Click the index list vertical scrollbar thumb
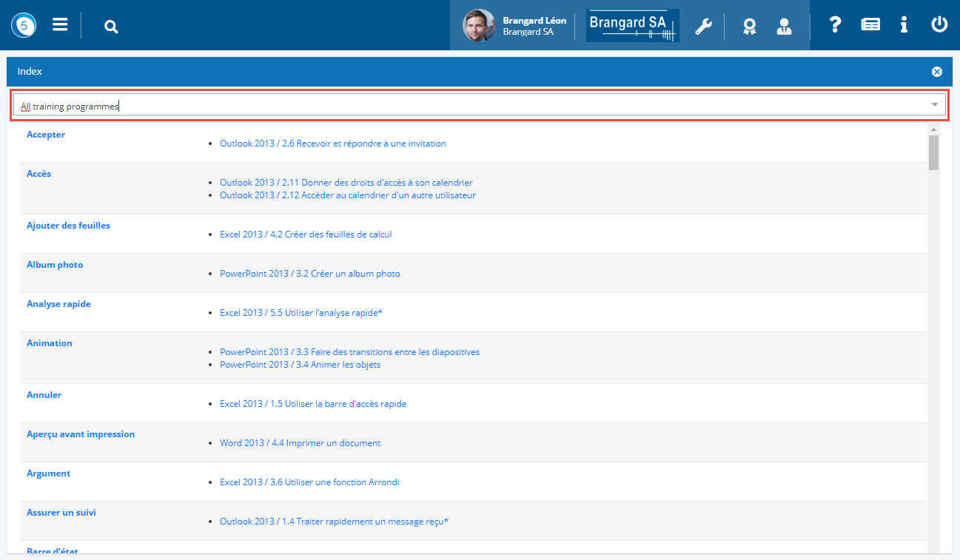Image resolution: width=960 pixels, height=560 pixels. click(933, 152)
